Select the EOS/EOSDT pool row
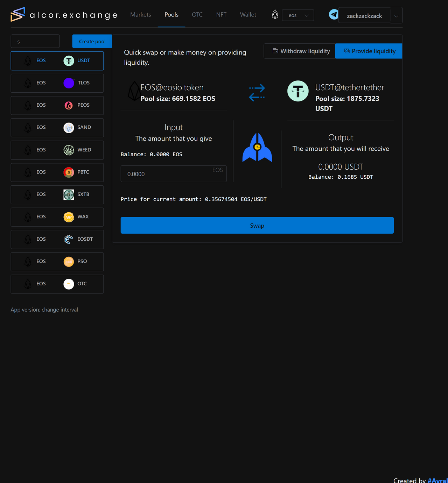The image size is (448, 483). (x=57, y=239)
